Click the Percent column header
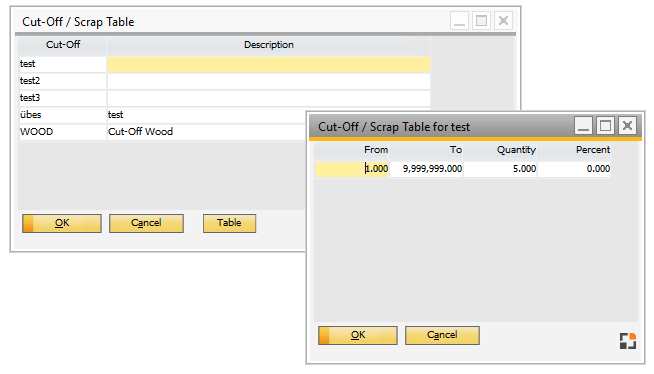654x374 pixels. coord(574,150)
